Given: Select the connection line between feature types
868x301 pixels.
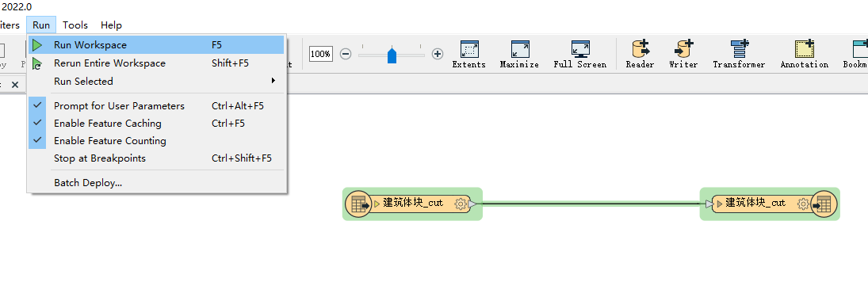Looking at the screenshot, I should (x=591, y=204).
